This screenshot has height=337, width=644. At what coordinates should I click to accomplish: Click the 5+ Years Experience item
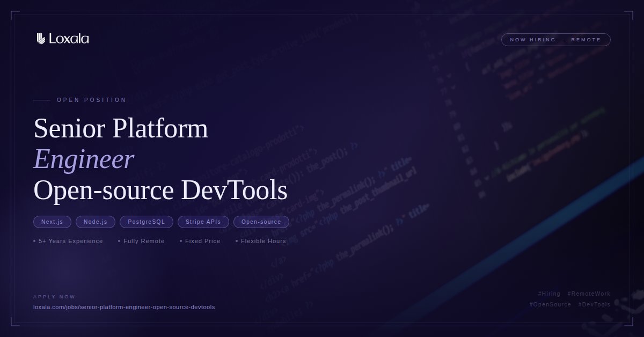(x=68, y=241)
